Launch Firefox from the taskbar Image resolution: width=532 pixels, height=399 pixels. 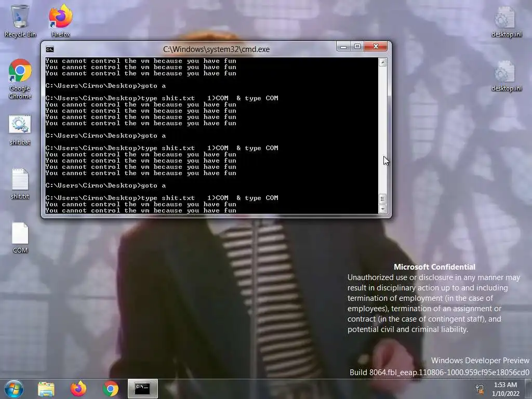click(78, 389)
